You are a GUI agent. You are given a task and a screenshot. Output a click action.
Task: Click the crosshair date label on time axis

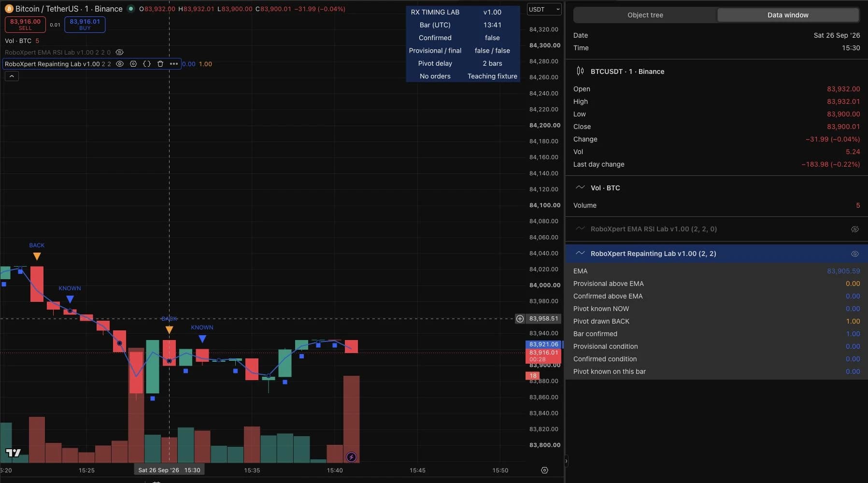click(169, 470)
